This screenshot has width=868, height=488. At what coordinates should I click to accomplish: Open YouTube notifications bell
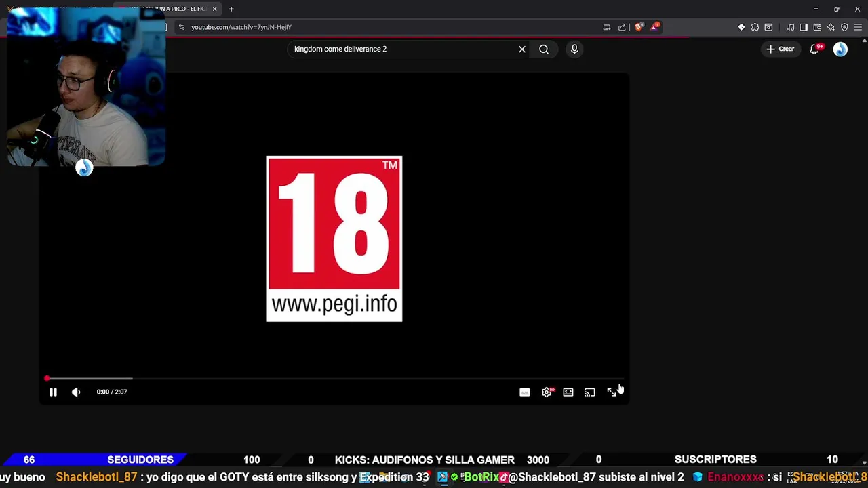(x=815, y=49)
